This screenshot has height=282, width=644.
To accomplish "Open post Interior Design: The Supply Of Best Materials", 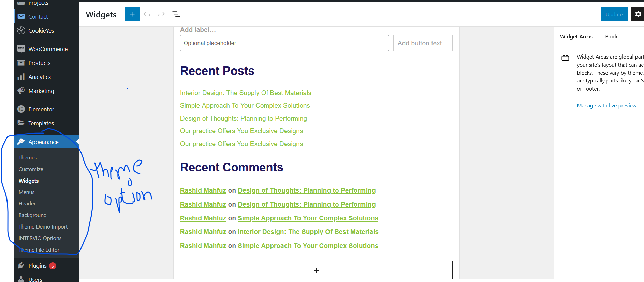I will coord(246,93).
